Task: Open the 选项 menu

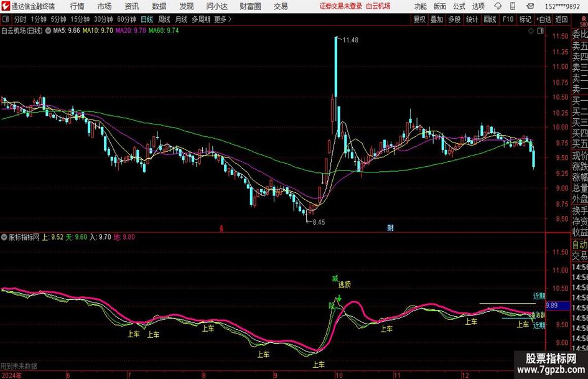Action: pyautogui.click(x=478, y=6)
